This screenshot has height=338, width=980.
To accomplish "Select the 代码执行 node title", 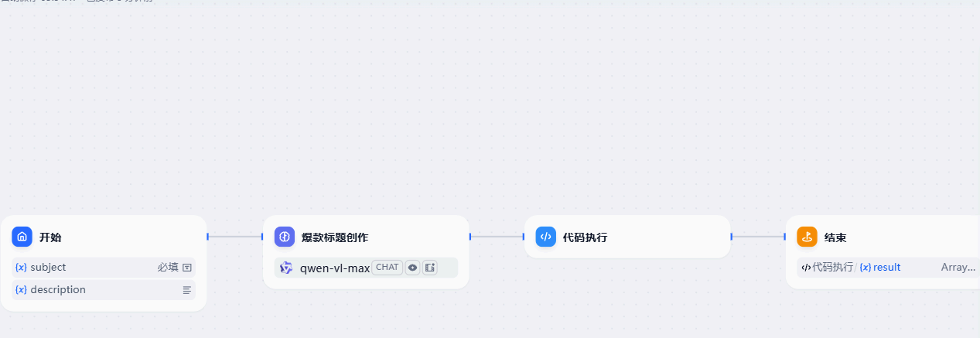I will (x=585, y=237).
